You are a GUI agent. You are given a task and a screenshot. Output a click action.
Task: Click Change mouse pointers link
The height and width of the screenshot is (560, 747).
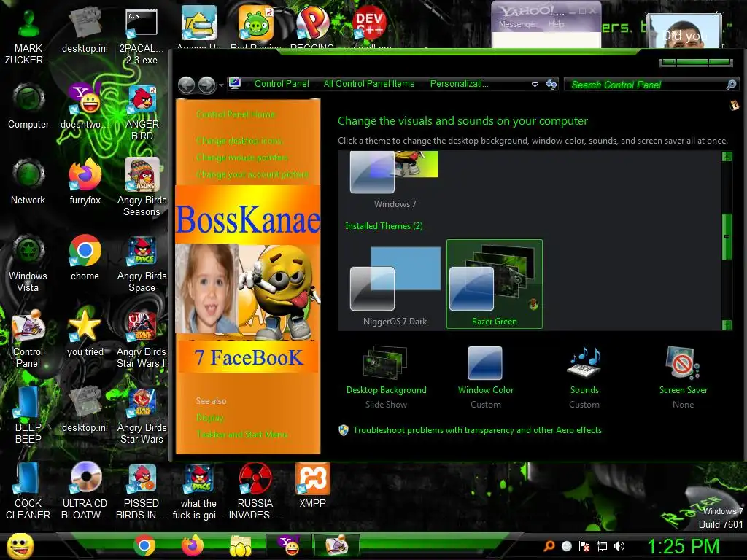241,157
